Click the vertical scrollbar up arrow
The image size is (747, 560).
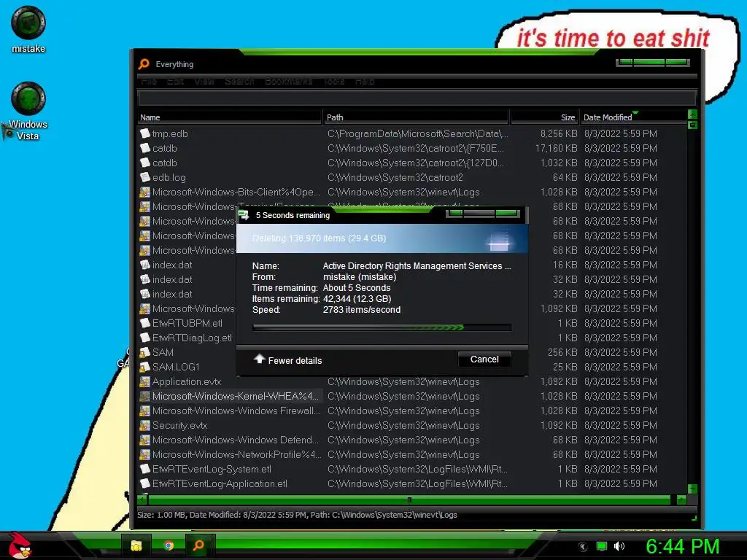693,114
